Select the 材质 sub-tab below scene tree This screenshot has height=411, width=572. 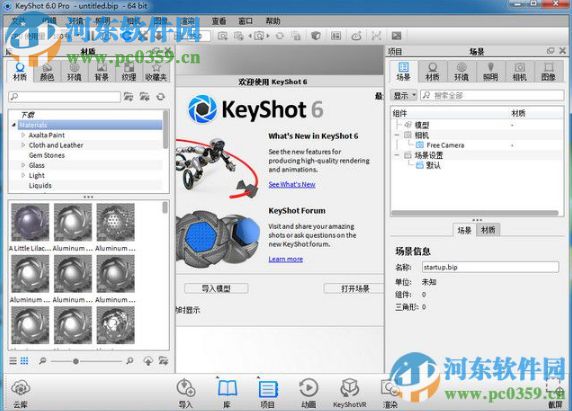coord(488,230)
